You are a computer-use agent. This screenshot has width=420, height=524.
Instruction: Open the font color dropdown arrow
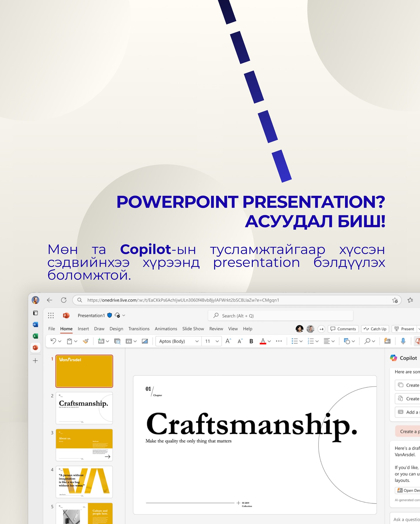[269, 341]
